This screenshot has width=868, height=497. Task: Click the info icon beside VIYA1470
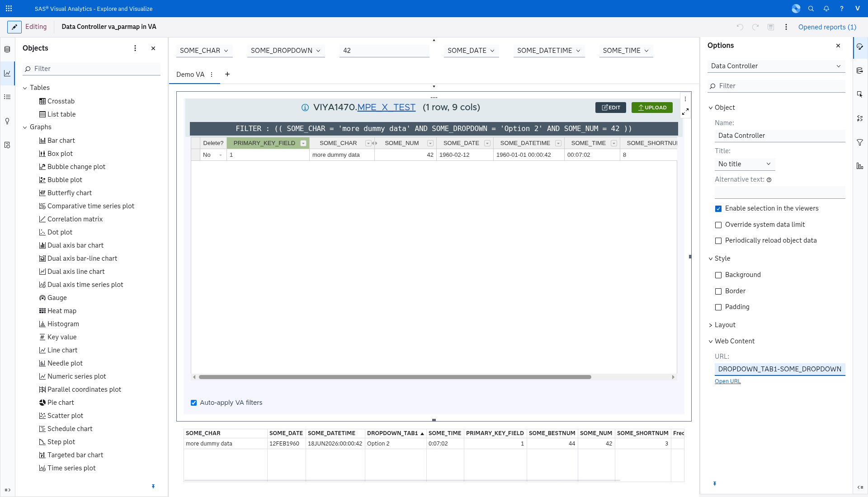click(x=305, y=108)
